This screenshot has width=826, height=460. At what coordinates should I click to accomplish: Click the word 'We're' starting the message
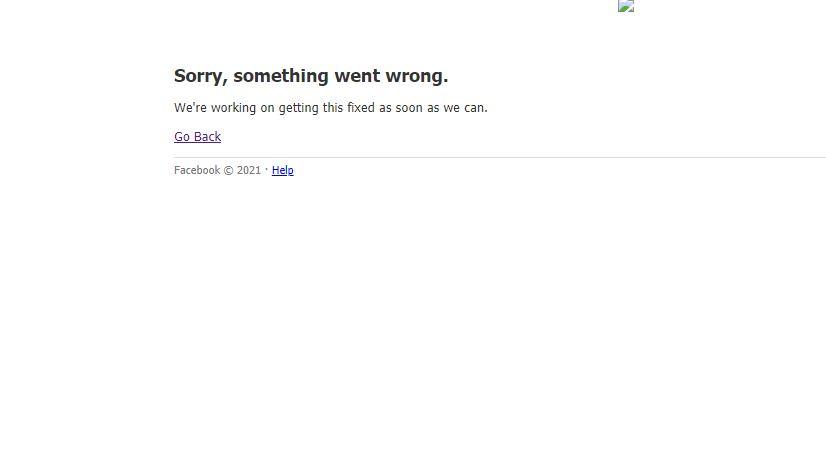[190, 107]
